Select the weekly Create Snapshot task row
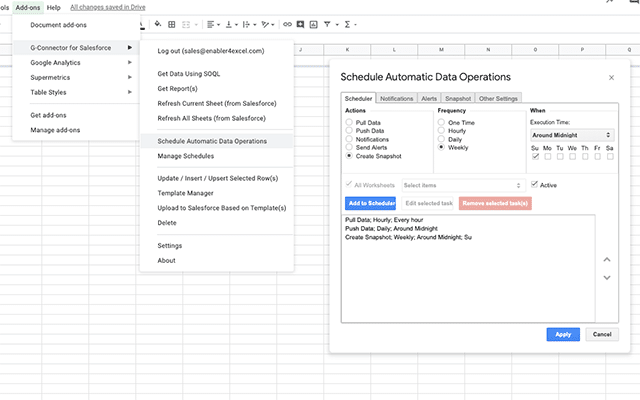The image size is (640, 400). pos(408,237)
